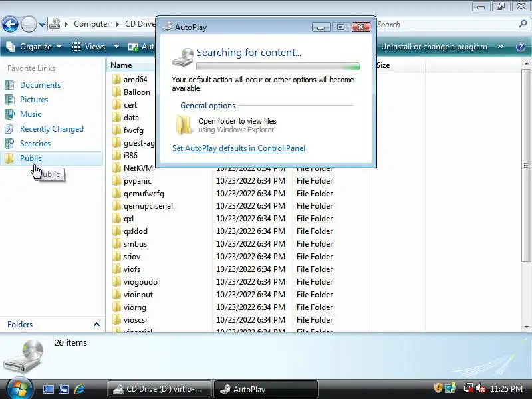
Task: Select the viorng folder
Action: click(135, 307)
